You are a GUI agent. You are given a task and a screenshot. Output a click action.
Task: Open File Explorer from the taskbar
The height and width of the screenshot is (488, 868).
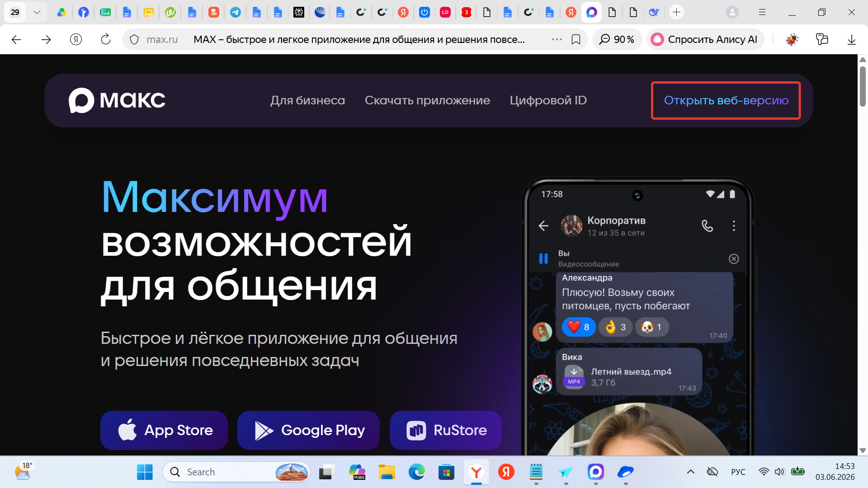tap(387, 472)
